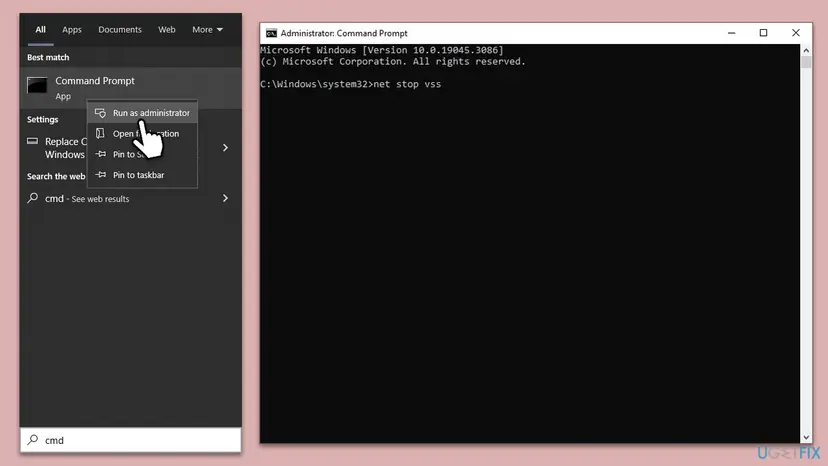Select Run as administrator from context menu
This screenshot has height=466, width=828.
(x=143, y=113)
